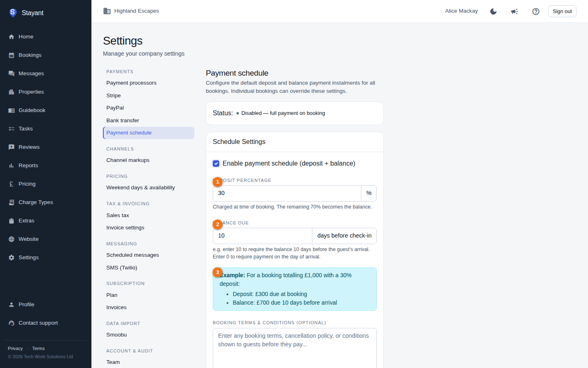
Task: Open Scheduled messages settings
Action: tap(149, 255)
